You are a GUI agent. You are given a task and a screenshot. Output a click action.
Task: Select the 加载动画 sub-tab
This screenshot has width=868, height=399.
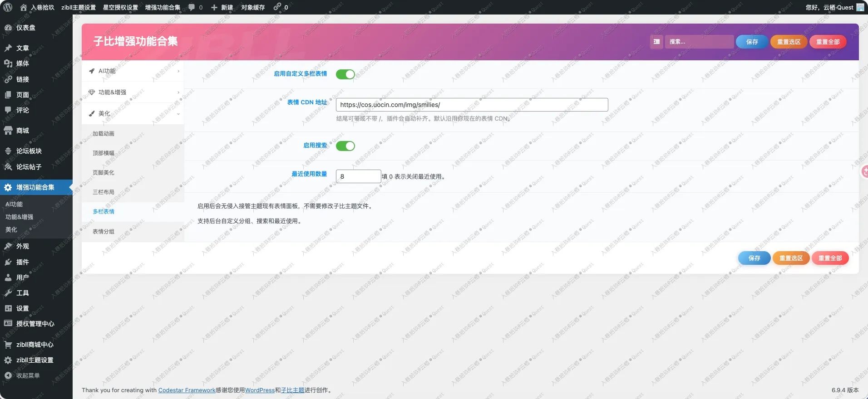(x=133, y=134)
